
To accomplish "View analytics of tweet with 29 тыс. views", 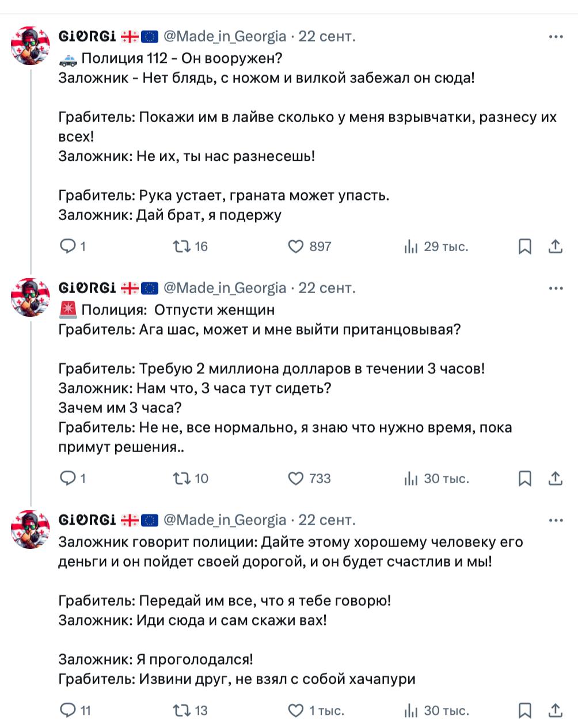I will [x=436, y=247].
